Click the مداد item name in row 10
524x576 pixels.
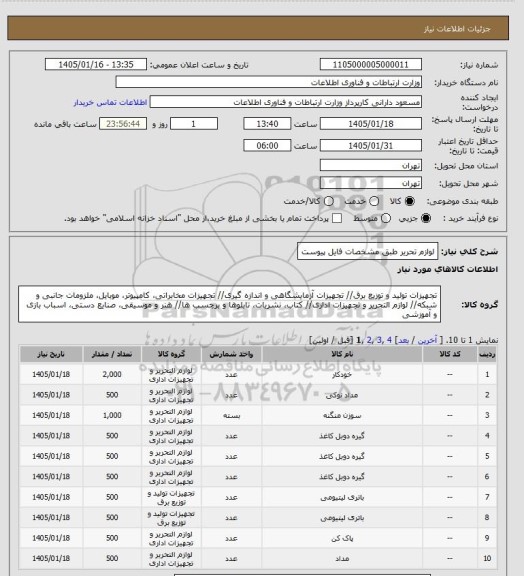342,559
